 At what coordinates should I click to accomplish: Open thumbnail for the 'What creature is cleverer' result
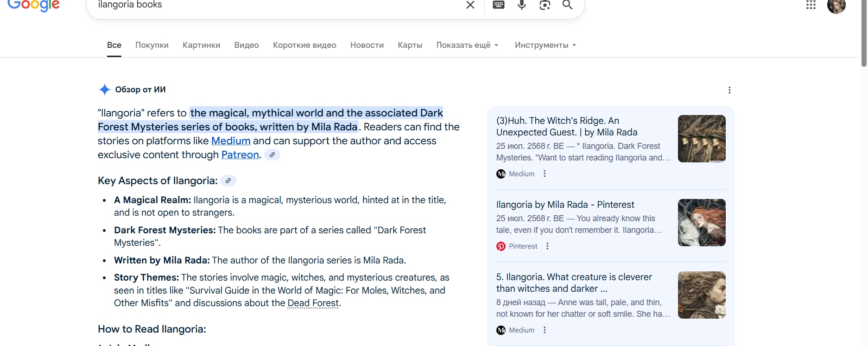click(x=702, y=295)
